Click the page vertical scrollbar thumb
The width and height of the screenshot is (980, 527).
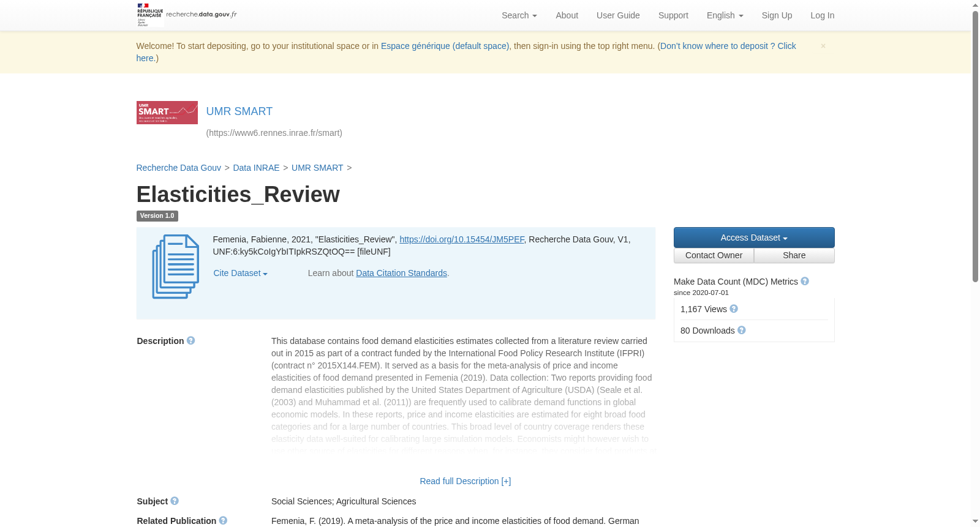click(x=975, y=147)
